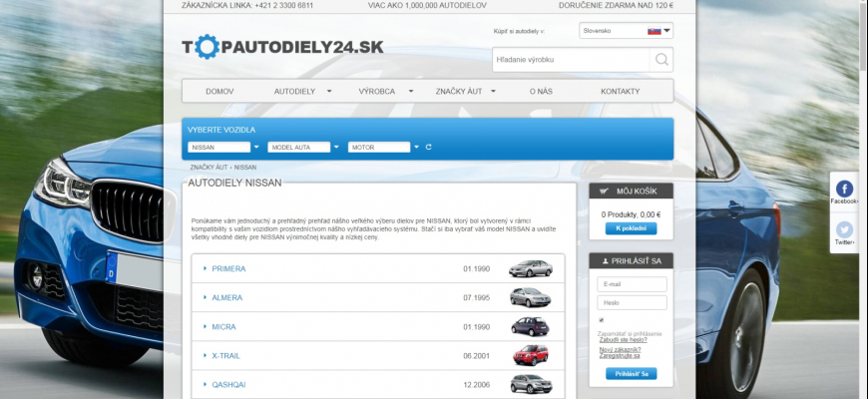Open the Výrobca menu item

(x=377, y=92)
